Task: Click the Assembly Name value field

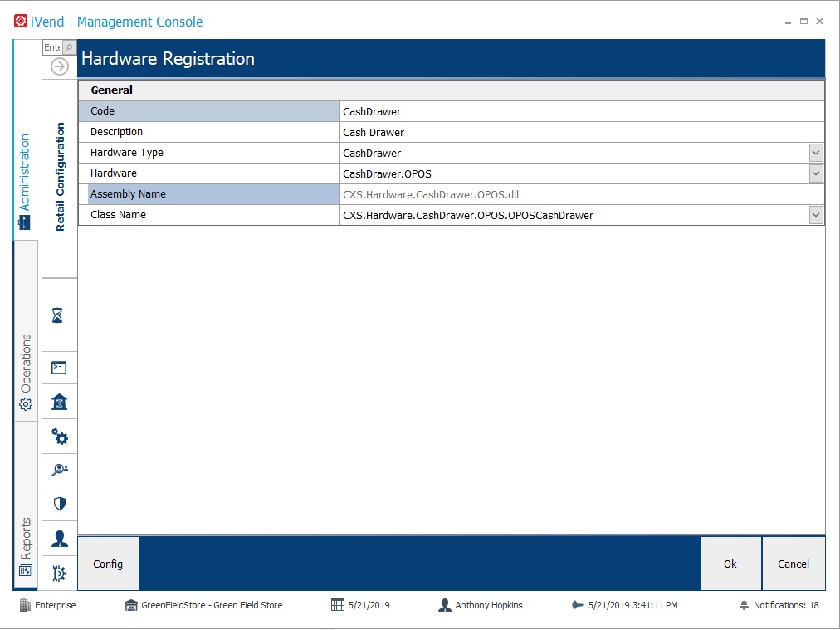Action: click(x=582, y=194)
